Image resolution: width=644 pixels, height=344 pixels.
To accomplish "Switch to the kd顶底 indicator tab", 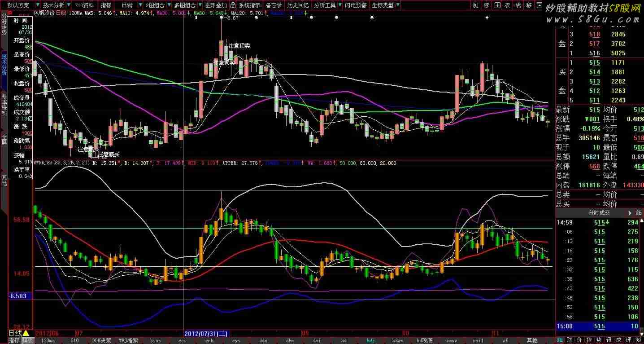I will pos(424,340).
